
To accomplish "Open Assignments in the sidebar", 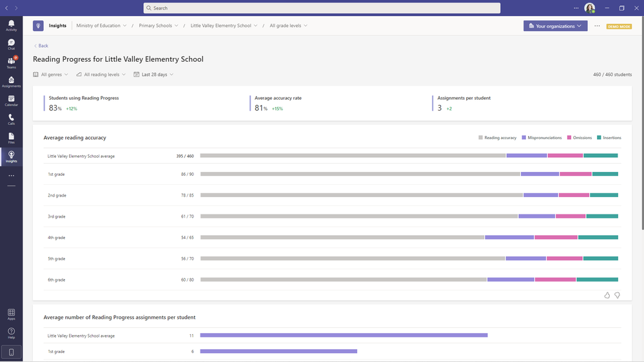I will pyautogui.click(x=11, y=82).
